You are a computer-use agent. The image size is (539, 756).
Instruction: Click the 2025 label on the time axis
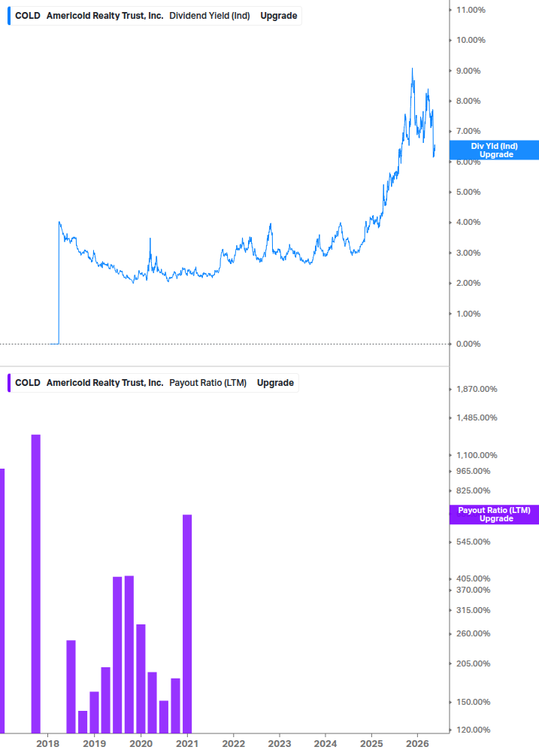coord(372,743)
